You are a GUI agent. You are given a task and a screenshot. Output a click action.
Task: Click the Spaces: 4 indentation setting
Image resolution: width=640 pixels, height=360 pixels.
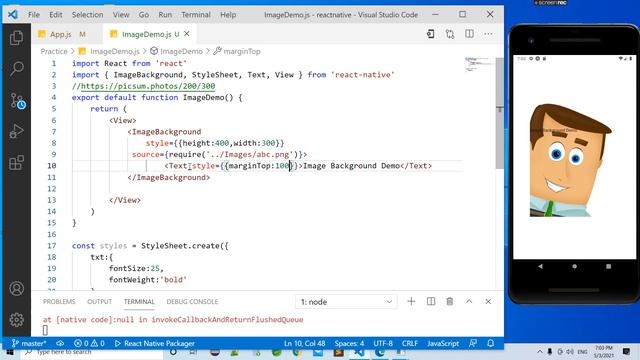(x=349, y=343)
